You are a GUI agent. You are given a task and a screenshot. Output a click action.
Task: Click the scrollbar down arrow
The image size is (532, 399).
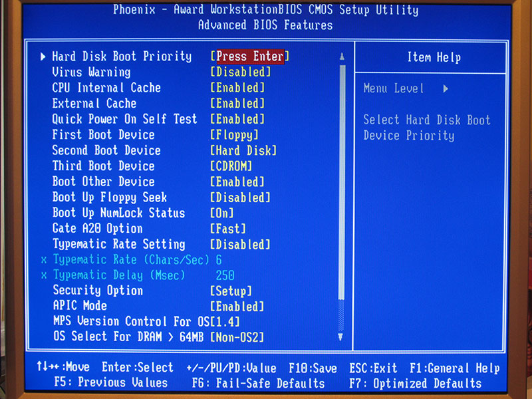click(341, 337)
